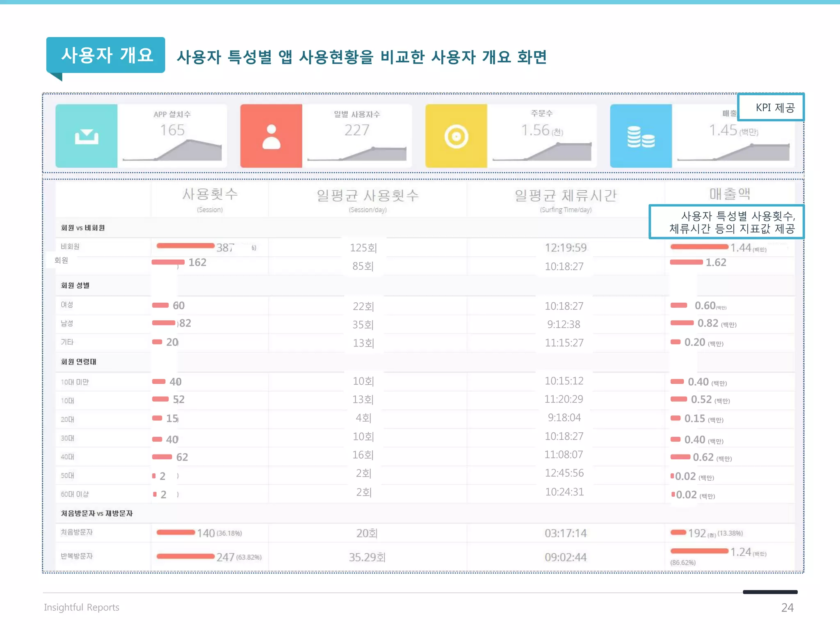Click the 처음방문자 vs 재방문자 section heading

click(x=97, y=513)
